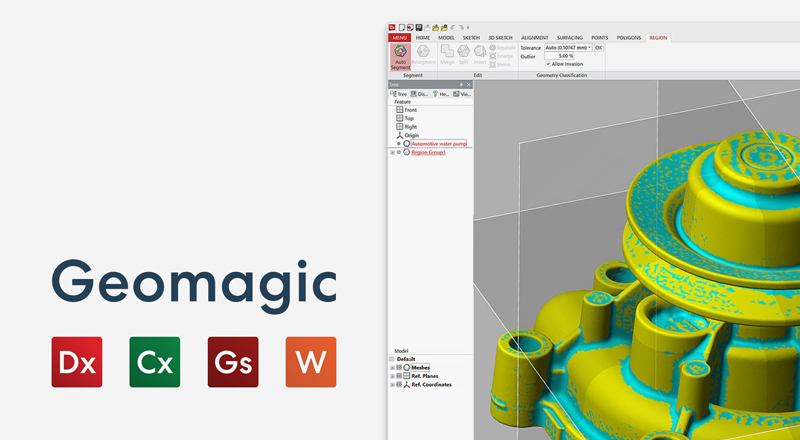Screen dimensions: 800x440
Task: Expand the Meshes node
Action: click(x=392, y=368)
